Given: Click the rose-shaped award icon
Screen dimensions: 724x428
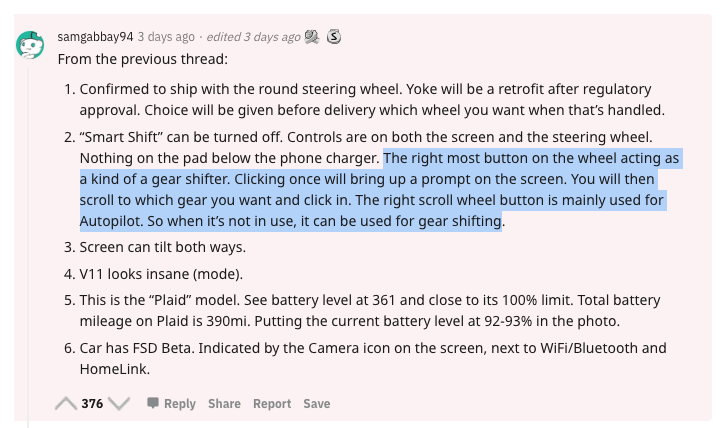Looking at the screenshot, I should tap(312, 36).
